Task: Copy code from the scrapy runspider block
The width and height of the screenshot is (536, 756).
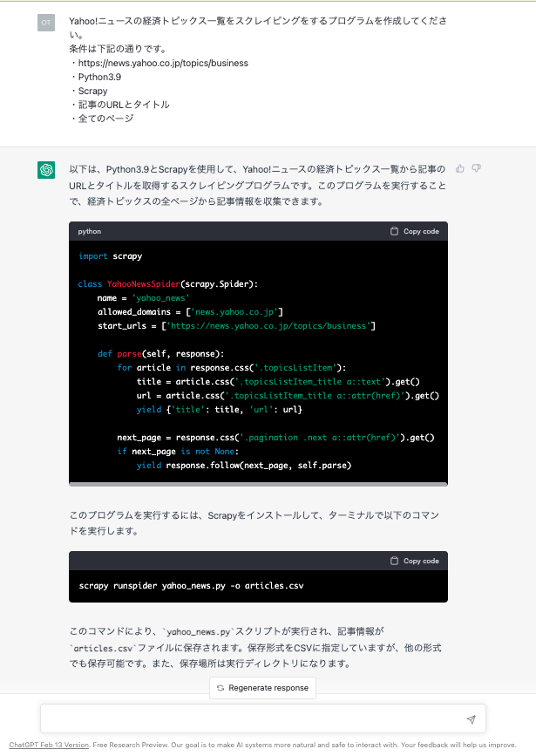Action: tap(415, 561)
